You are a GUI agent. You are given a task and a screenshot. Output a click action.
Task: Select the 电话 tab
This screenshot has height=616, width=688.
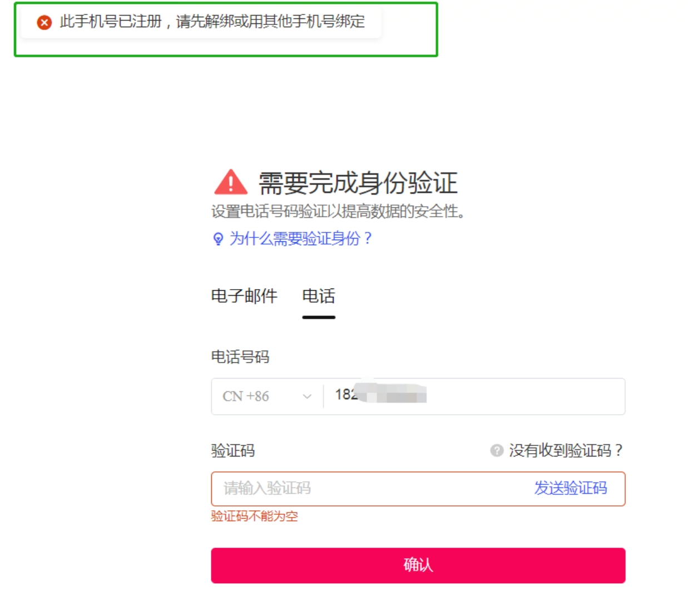[319, 296]
